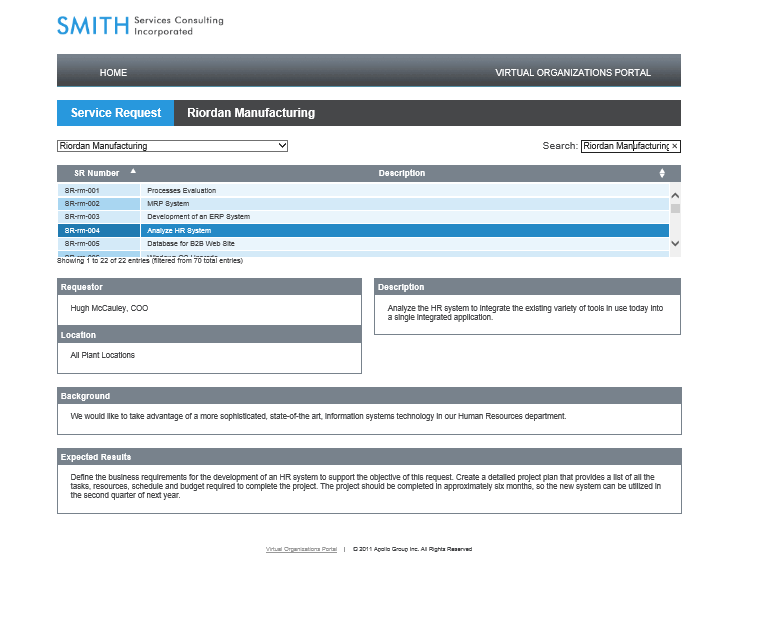The width and height of the screenshot is (762, 630).
Task: Click the All Plant Locations text
Action: pyautogui.click(x=103, y=355)
